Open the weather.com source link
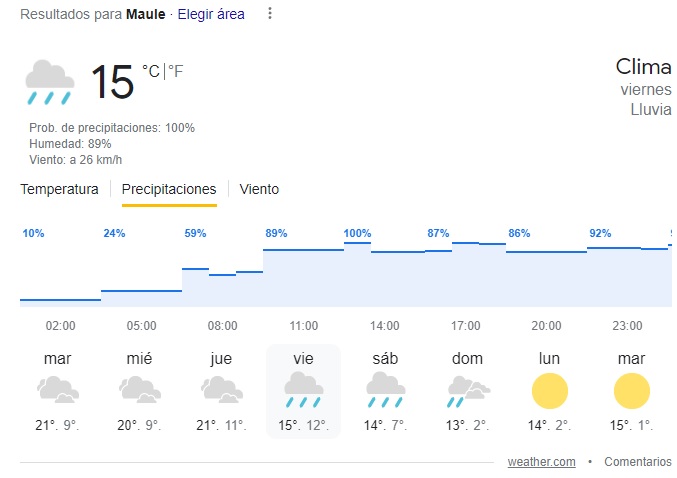The height and width of the screenshot is (478, 677). 541,461
